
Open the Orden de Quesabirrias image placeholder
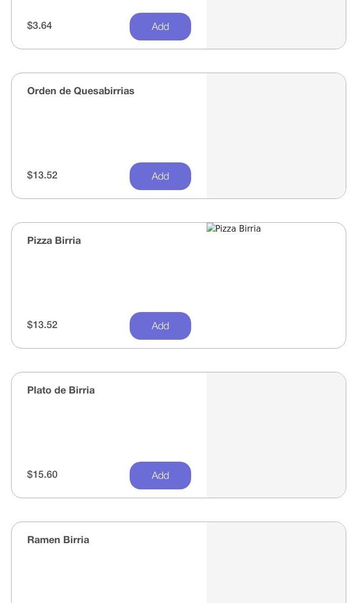(x=276, y=136)
